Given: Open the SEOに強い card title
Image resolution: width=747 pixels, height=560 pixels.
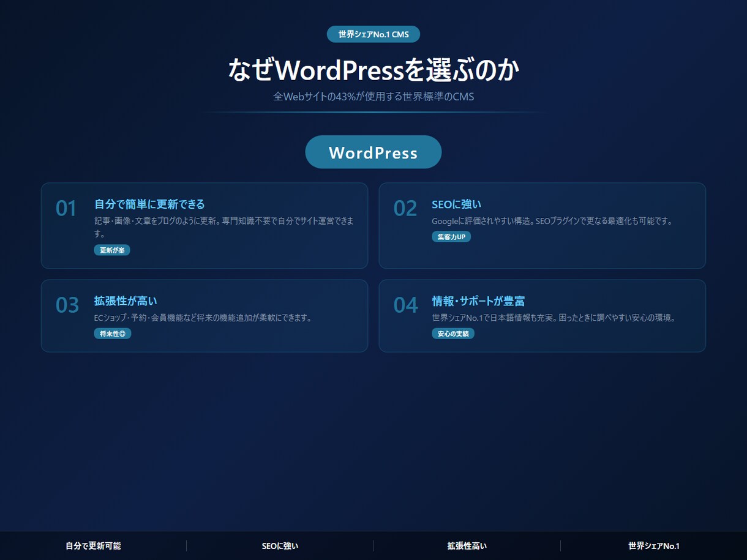Looking at the screenshot, I should (x=457, y=204).
